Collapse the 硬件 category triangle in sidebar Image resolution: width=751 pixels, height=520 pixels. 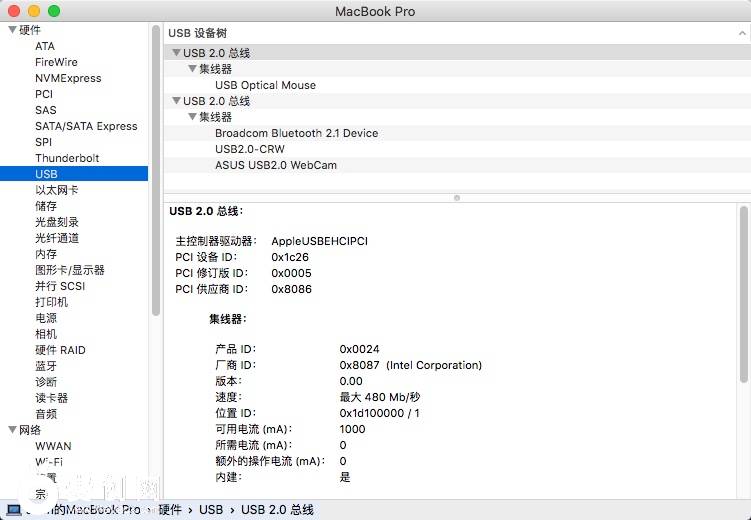12,30
